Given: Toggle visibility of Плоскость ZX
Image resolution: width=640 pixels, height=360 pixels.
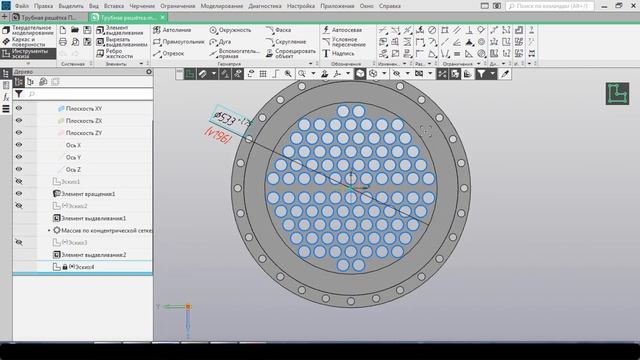Looking at the screenshot, I should [x=19, y=121].
